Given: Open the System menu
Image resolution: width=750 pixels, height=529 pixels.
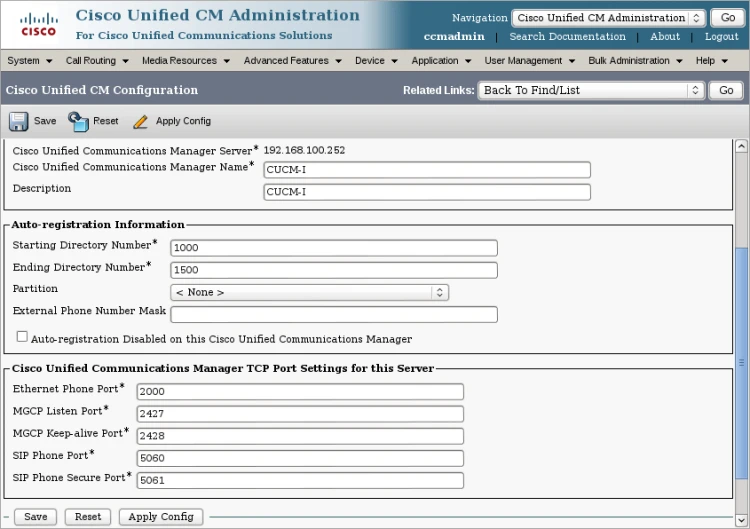Looking at the screenshot, I should click(x=29, y=61).
